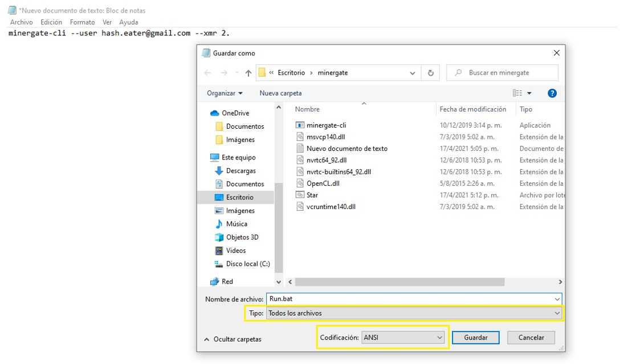
Task: Open the recent locations dropdown arrow
Action: [x=237, y=73]
